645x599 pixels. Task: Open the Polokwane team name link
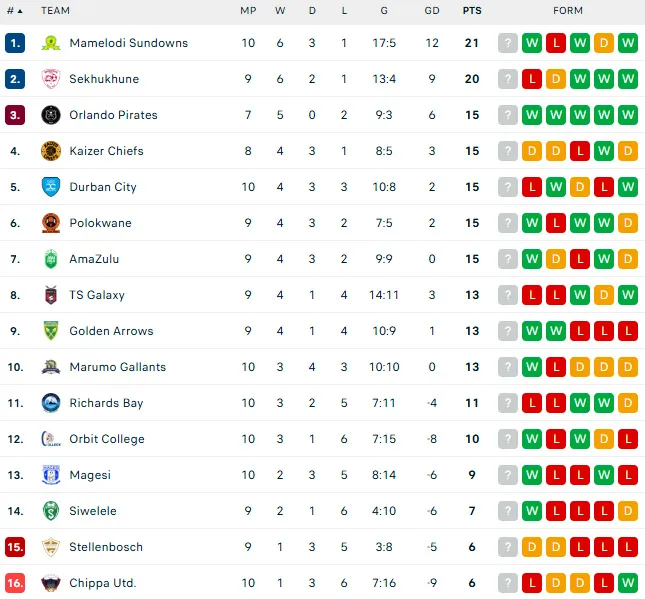pyautogui.click(x=100, y=223)
